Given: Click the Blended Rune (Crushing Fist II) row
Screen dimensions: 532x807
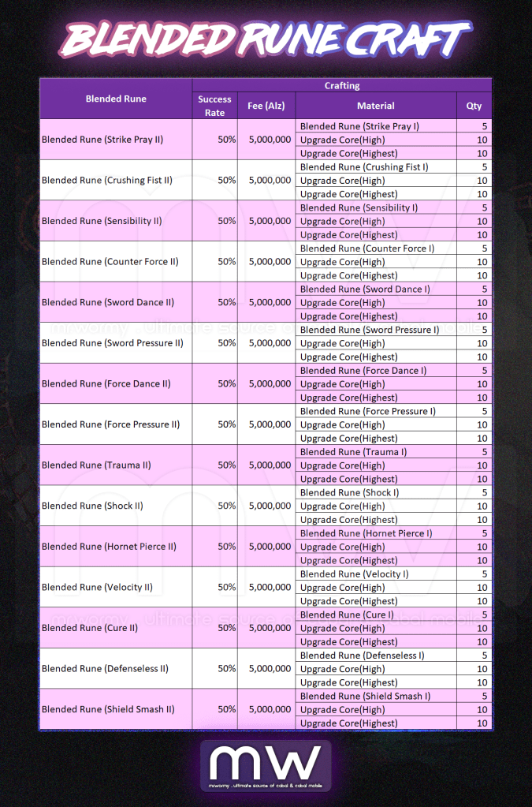Looking at the screenshot, I should 106,181.
